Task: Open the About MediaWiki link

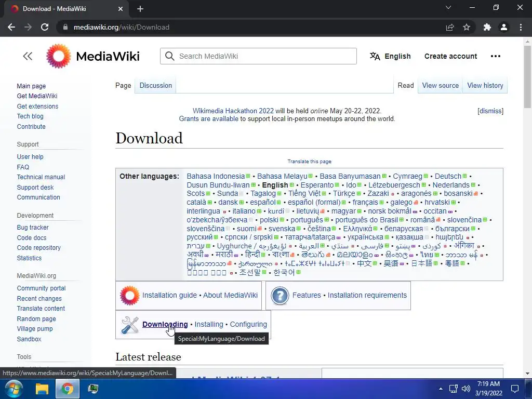Action: coord(230,295)
